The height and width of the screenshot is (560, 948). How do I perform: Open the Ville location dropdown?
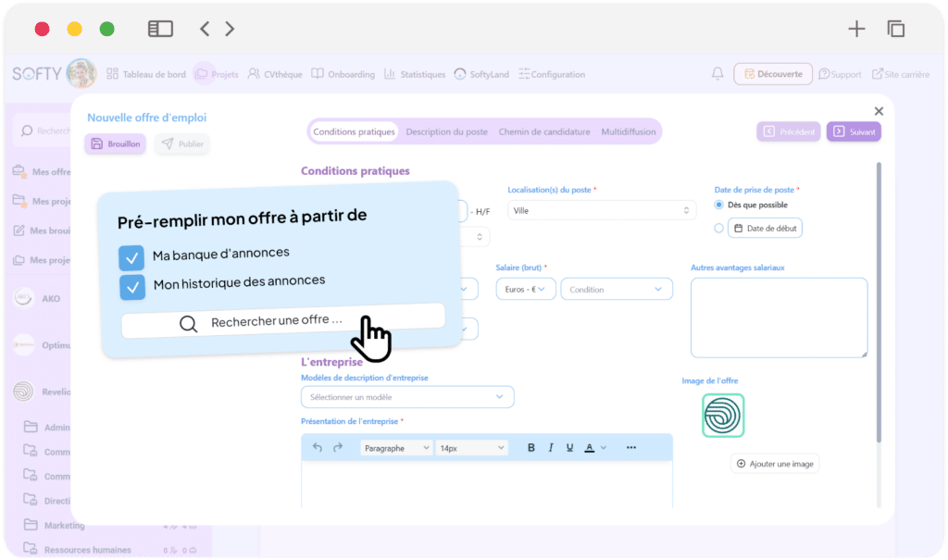point(602,211)
